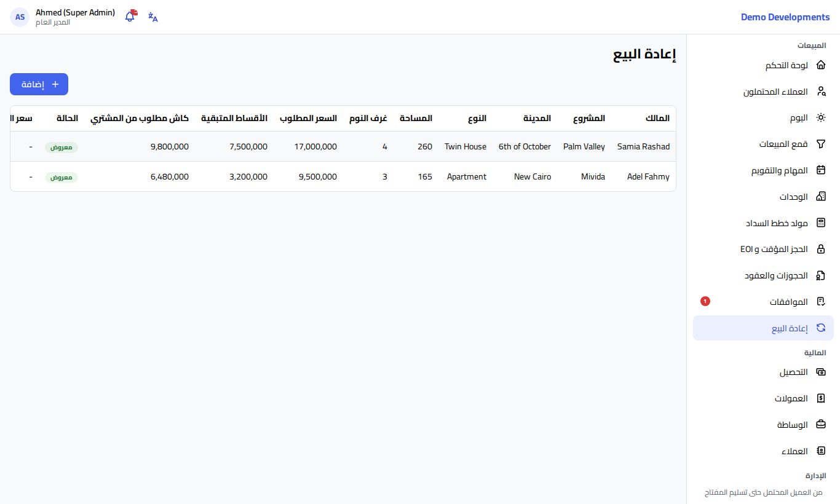Click the Apartment type cell
Viewport: 840px width, 504px height.
click(467, 176)
